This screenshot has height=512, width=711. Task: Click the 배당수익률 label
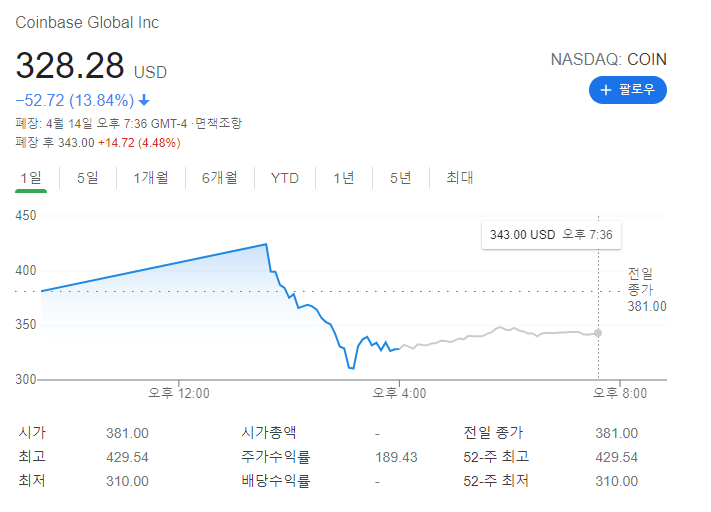click(x=276, y=481)
